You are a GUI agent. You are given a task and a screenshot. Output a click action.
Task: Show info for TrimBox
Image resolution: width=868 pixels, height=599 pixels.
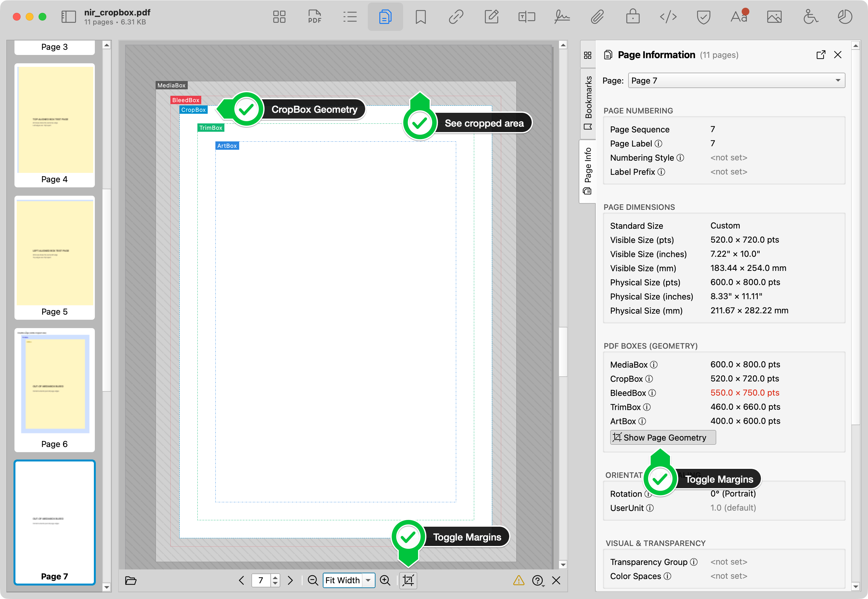coord(647,407)
